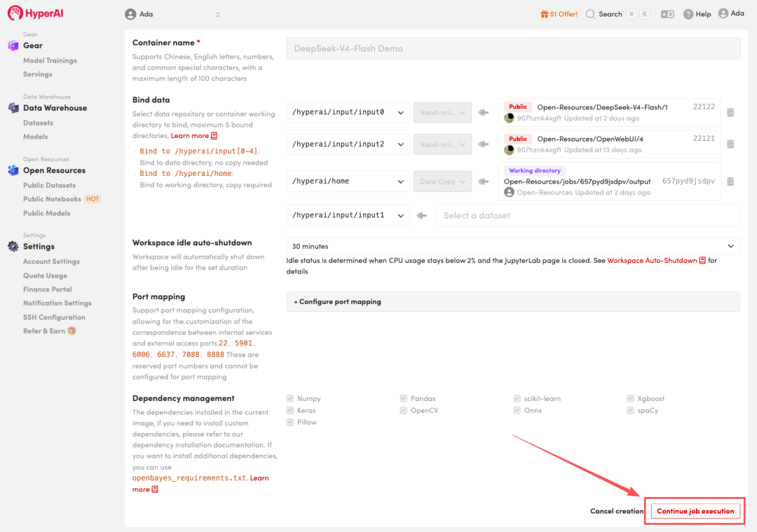Toggle the Pandas dependency checkbox
757x532 pixels.
[x=404, y=398]
